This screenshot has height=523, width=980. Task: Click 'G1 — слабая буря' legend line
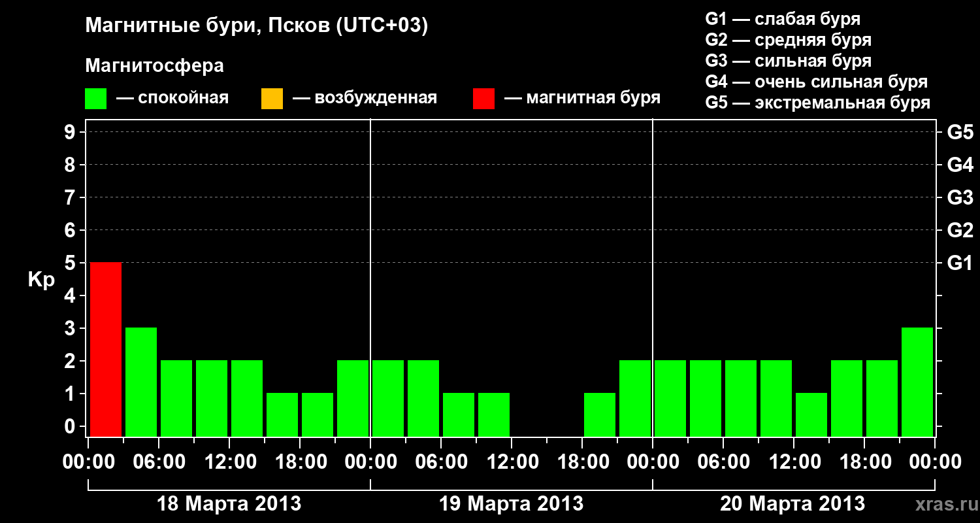783,19
